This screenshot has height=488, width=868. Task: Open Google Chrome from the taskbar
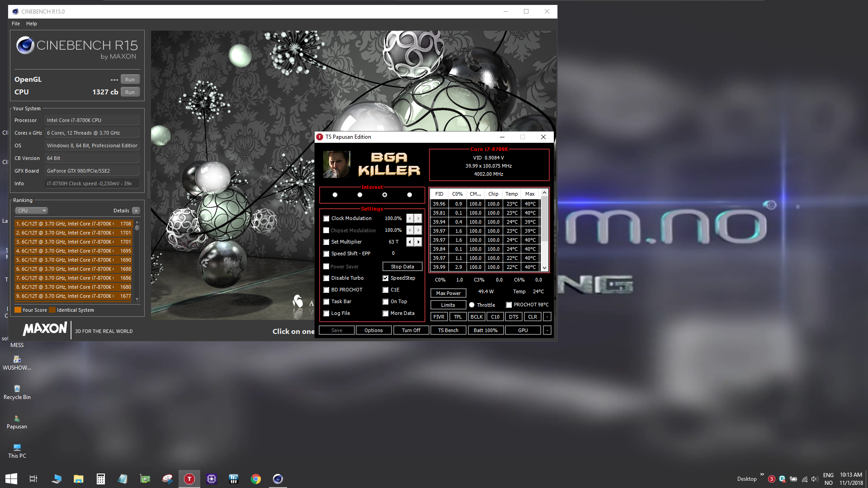[256, 479]
